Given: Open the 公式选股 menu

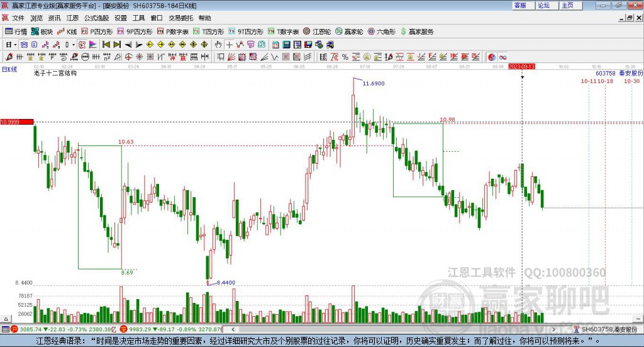Looking at the screenshot, I should [x=96, y=18].
